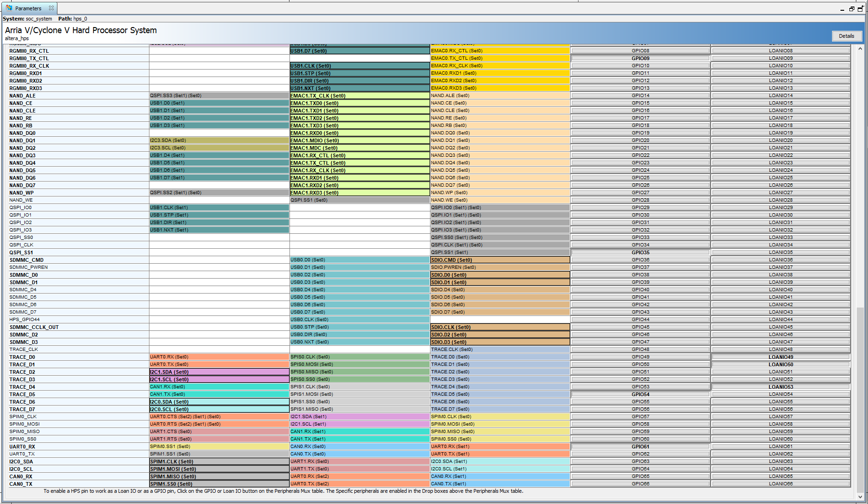Enable LOANIO50 on the TRACE_D1 row

780,364
